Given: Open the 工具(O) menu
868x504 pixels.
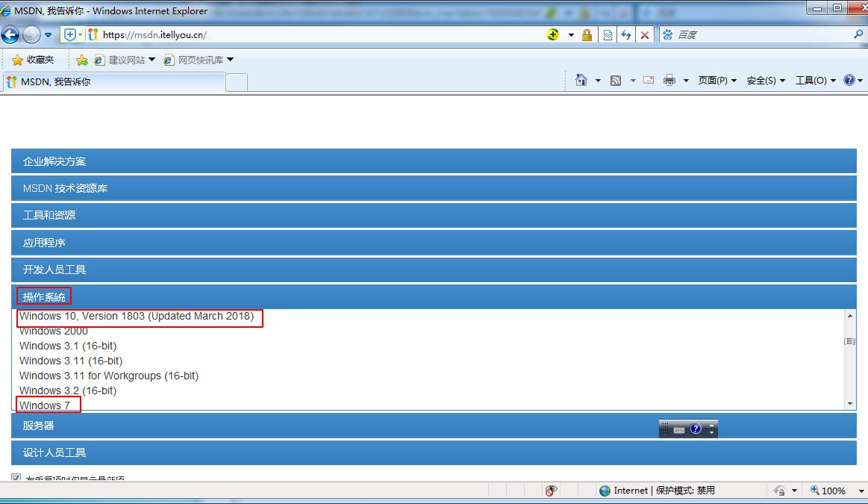Looking at the screenshot, I should pyautogui.click(x=815, y=81).
